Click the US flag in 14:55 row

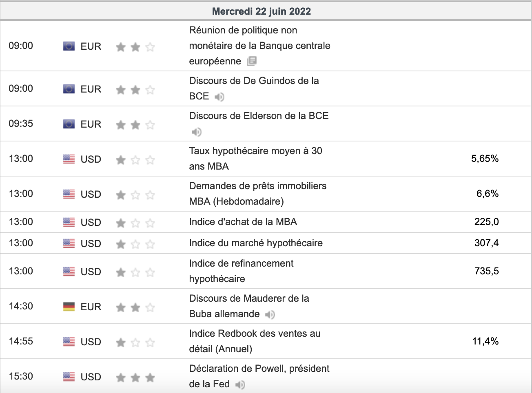click(x=69, y=342)
